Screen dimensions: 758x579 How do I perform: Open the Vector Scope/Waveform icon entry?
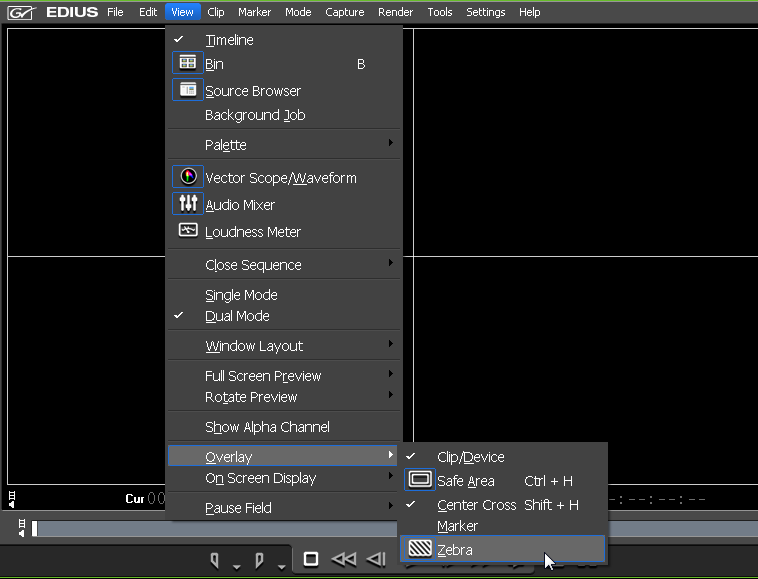pyautogui.click(x=188, y=177)
